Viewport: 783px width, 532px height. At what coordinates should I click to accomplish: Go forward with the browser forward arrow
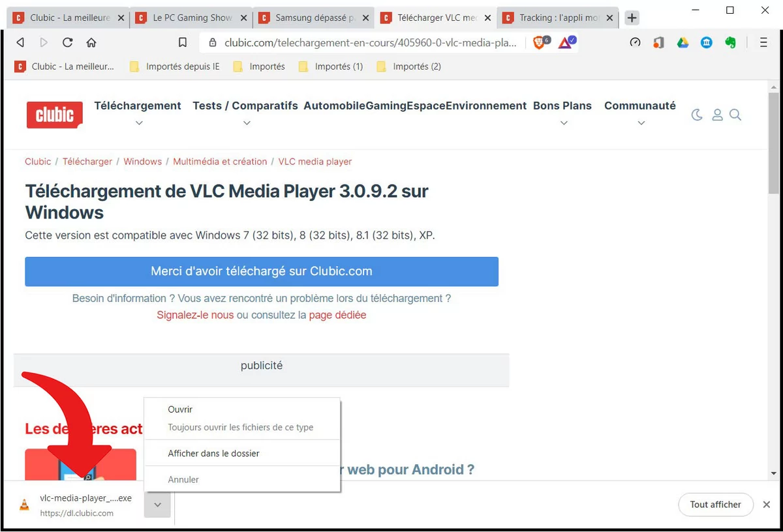pyautogui.click(x=44, y=42)
